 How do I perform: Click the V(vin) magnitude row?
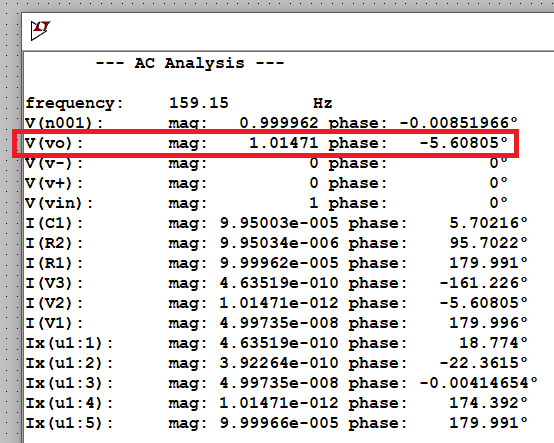266,203
